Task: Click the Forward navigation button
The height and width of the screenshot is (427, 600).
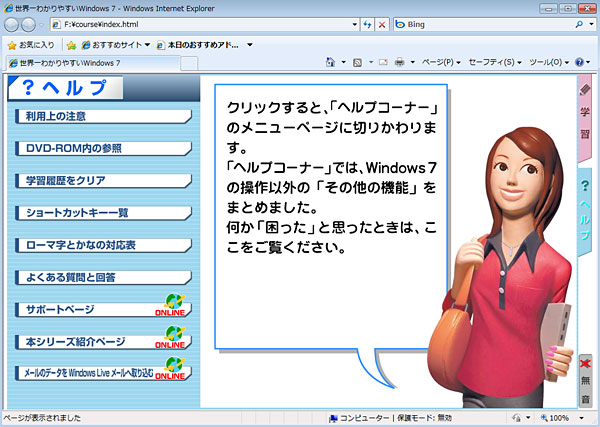Action: pyautogui.click(x=28, y=25)
